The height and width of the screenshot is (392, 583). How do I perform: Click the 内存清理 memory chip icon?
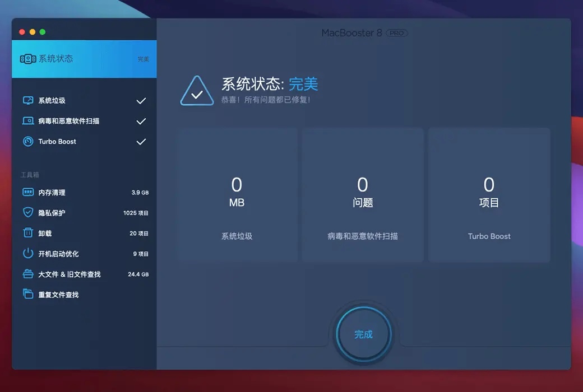[x=28, y=192]
